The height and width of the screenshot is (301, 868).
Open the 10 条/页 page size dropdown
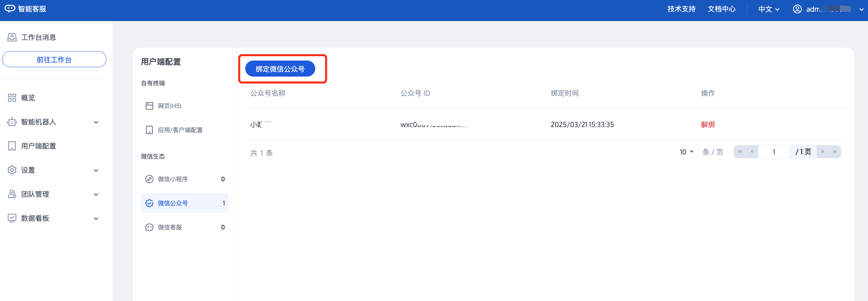pyautogui.click(x=686, y=152)
